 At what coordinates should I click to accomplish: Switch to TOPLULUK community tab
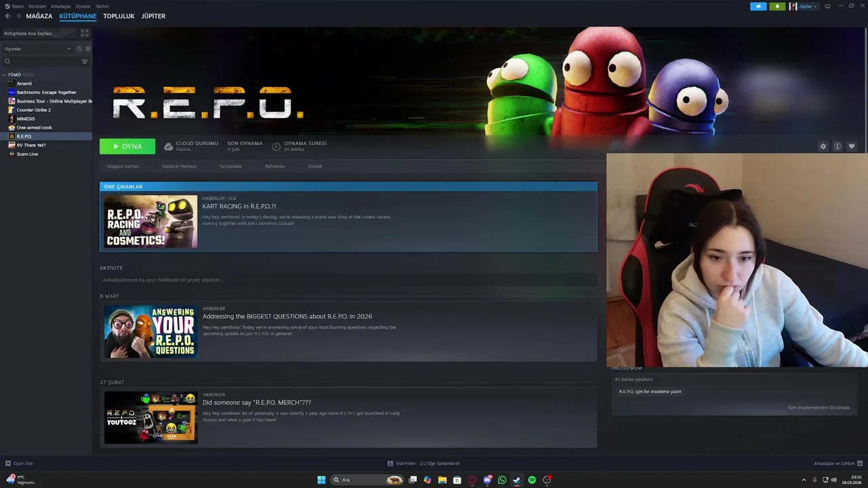(x=119, y=16)
